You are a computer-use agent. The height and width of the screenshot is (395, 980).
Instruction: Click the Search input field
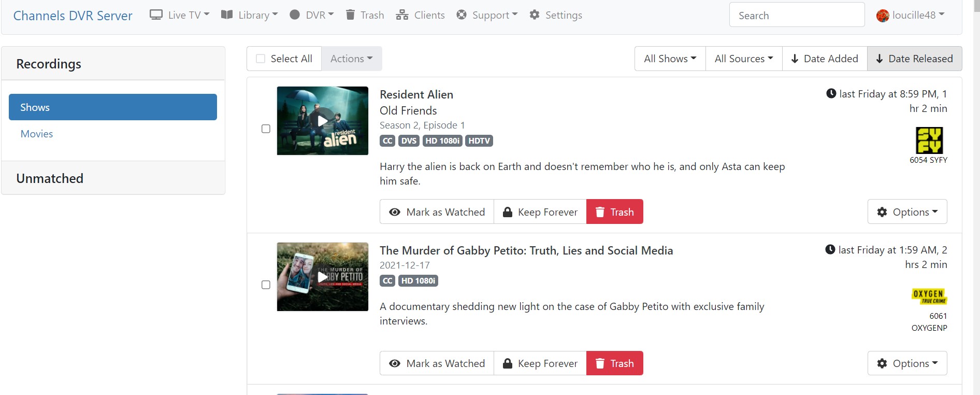797,15
